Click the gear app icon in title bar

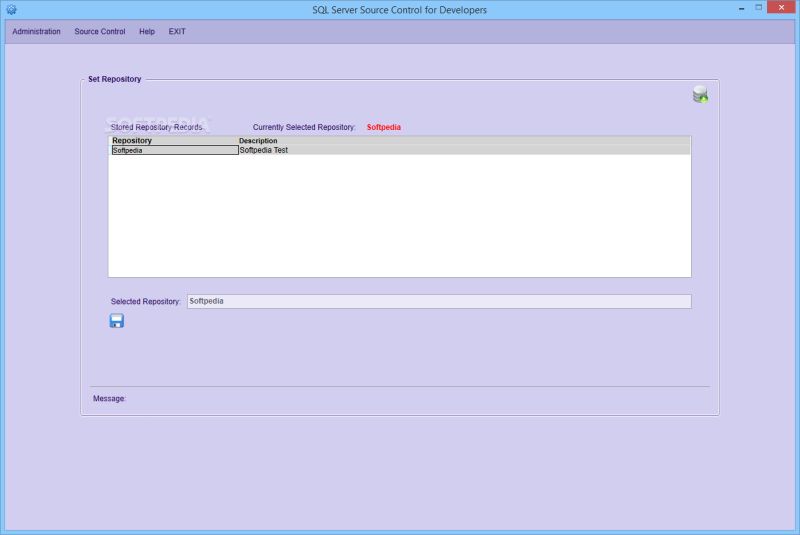point(11,9)
